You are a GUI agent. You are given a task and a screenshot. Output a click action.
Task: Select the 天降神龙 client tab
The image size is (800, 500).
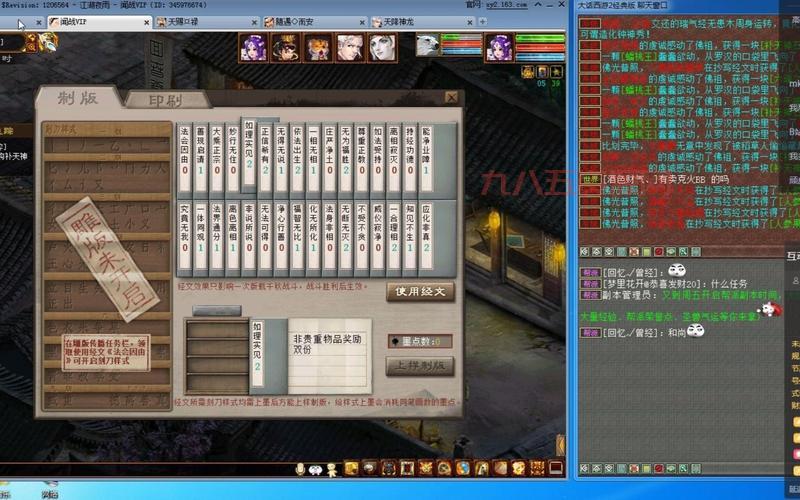[x=422, y=22]
